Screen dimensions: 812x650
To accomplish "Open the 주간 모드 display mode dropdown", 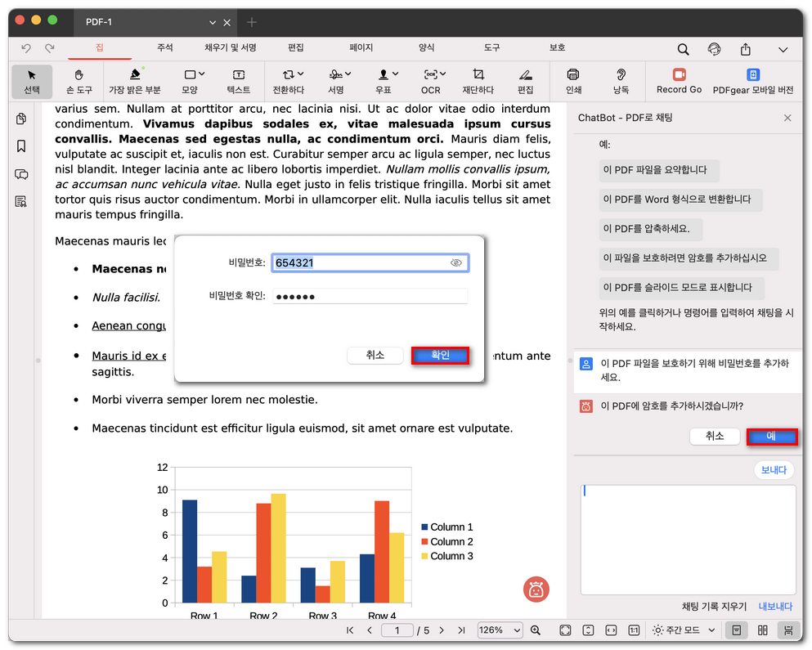I will [x=684, y=630].
